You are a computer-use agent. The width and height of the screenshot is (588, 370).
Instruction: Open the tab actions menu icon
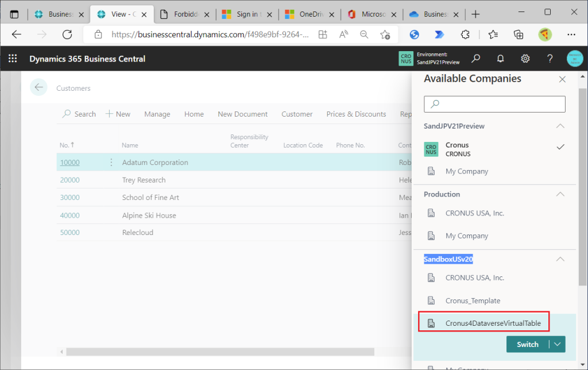point(14,14)
